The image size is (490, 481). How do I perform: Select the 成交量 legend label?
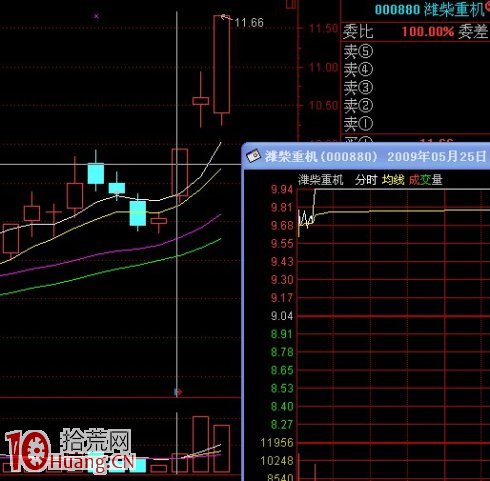(x=426, y=180)
